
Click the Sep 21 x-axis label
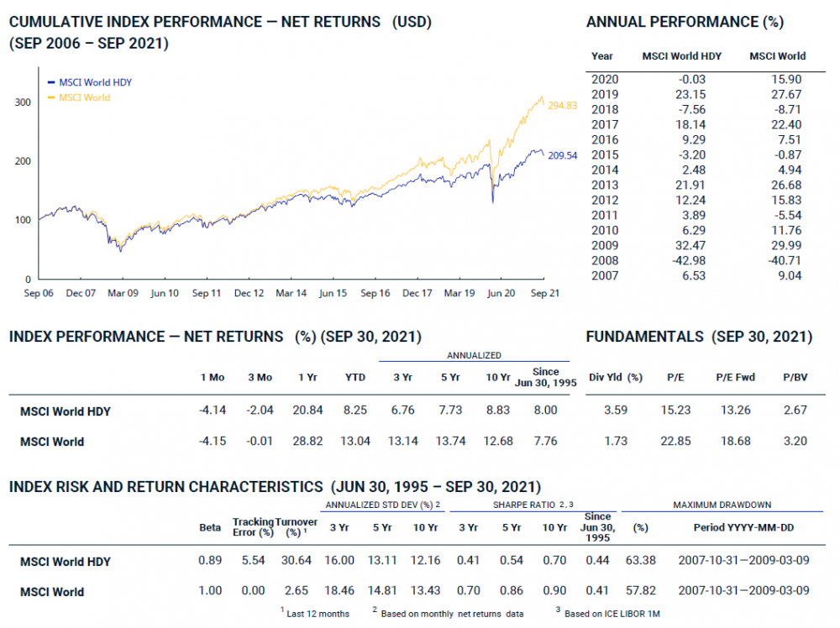tap(543, 294)
